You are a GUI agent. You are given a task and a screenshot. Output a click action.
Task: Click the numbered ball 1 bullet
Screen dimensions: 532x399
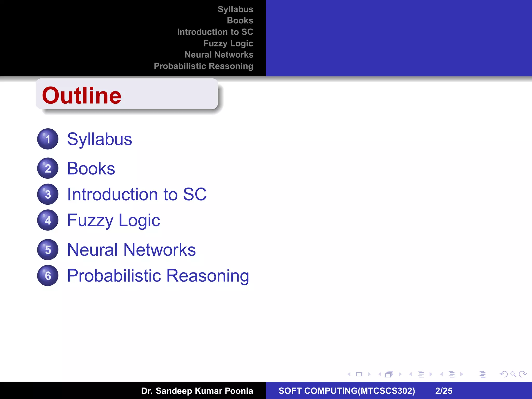coord(48,139)
